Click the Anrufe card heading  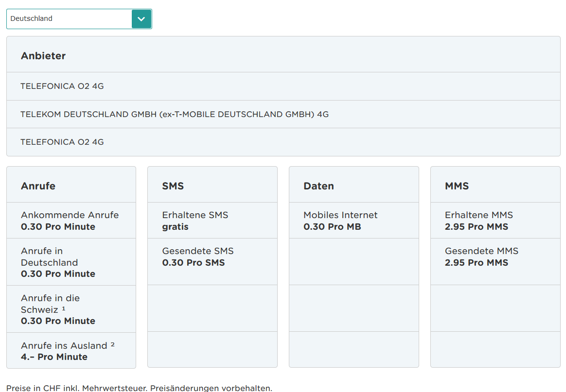tap(38, 186)
